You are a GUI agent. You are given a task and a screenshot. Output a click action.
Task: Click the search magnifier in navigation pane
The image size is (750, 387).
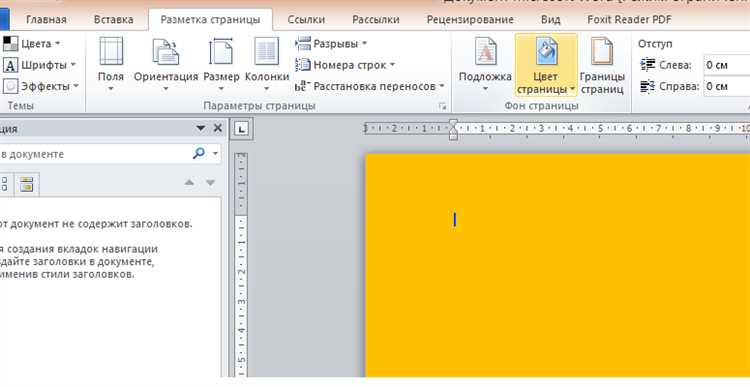tap(199, 154)
